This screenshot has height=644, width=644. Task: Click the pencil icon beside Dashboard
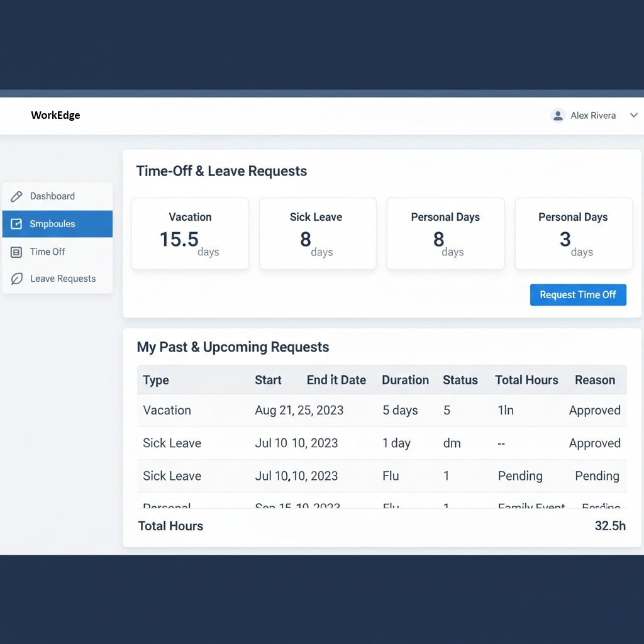click(17, 196)
